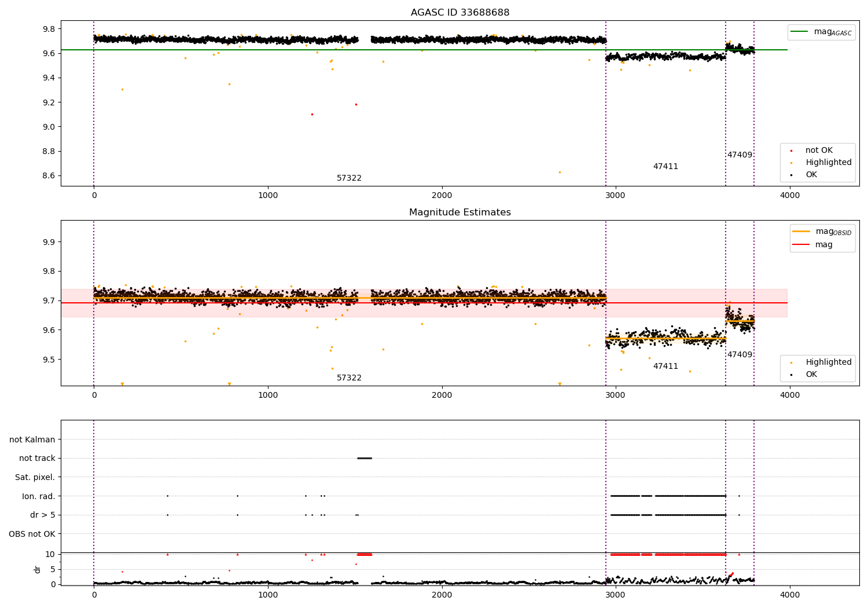The height and width of the screenshot is (608, 868).
Task: Click the 10 tick on the dr axis
Action: point(50,555)
